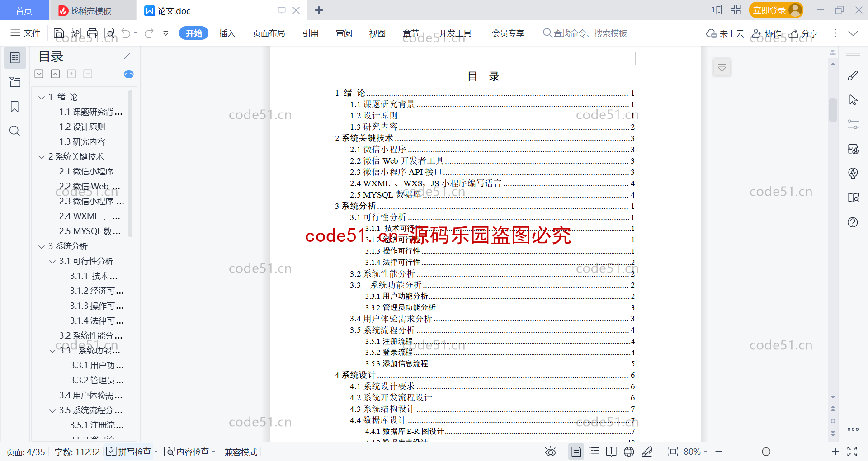Switch to web layout globe icon
The image size is (868, 461).
(629, 452)
